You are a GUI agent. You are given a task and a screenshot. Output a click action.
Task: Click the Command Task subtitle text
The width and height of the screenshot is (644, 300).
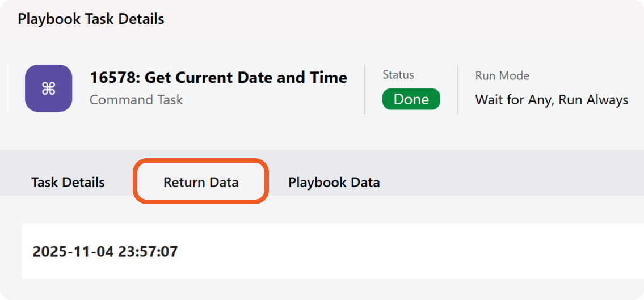pos(136,100)
